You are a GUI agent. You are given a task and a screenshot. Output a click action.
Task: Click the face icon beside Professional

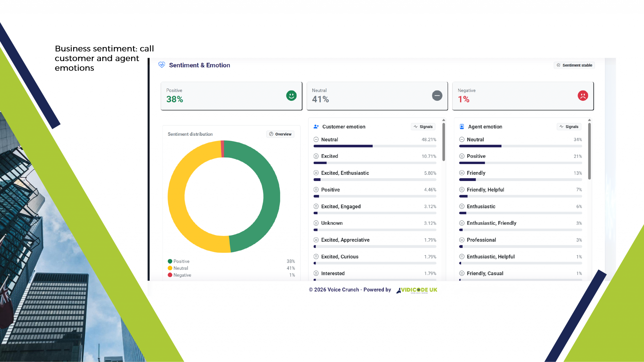[462, 240]
